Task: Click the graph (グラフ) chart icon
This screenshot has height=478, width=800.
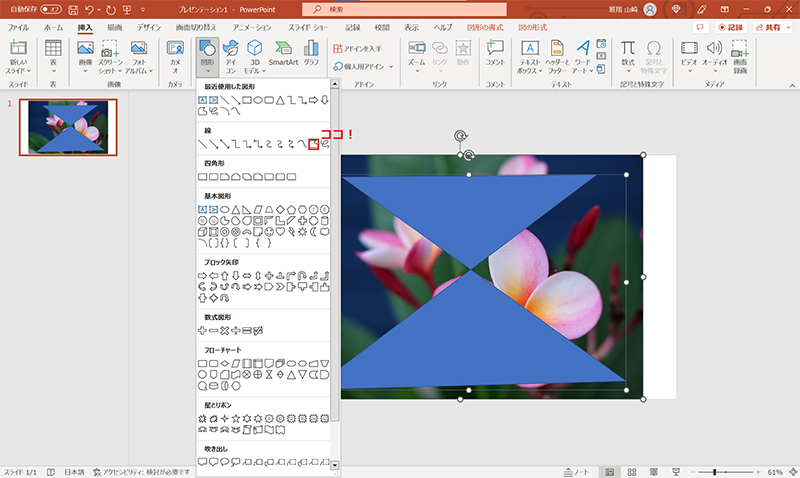Action: [x=310, y=54]
